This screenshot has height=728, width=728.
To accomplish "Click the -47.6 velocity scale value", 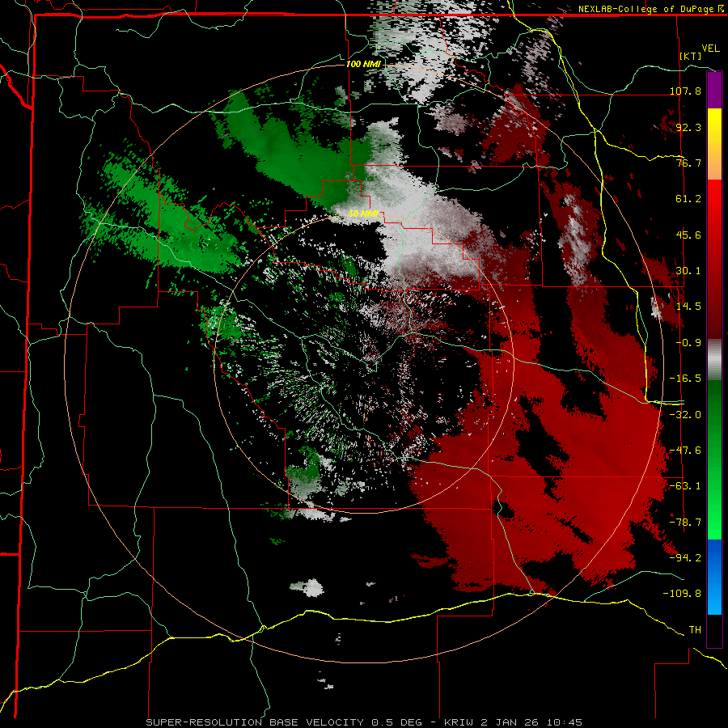I will tap(685, 450).
